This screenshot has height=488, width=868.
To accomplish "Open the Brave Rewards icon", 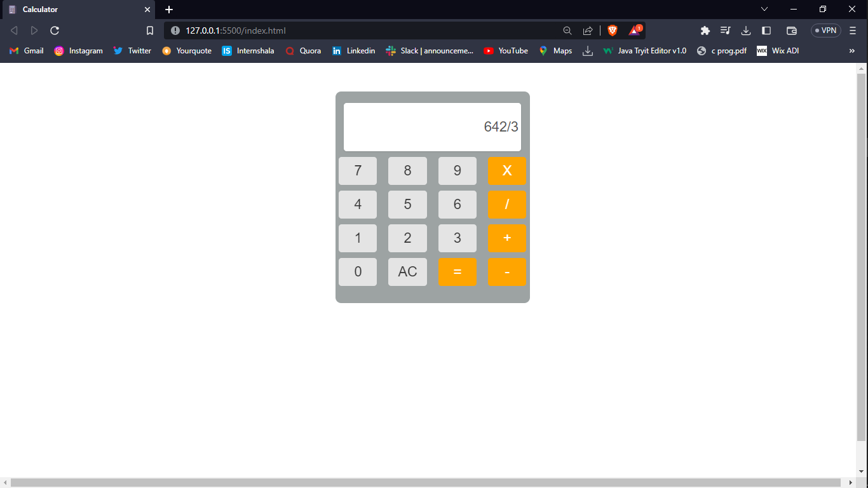I will [x=635, y=30].
